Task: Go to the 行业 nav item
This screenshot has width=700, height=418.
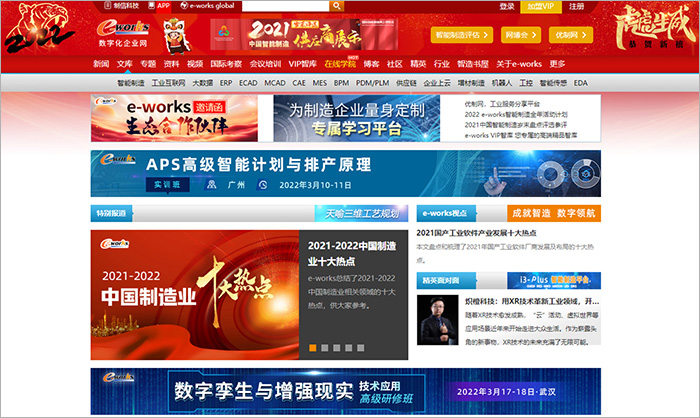Action: pos(442,64)
